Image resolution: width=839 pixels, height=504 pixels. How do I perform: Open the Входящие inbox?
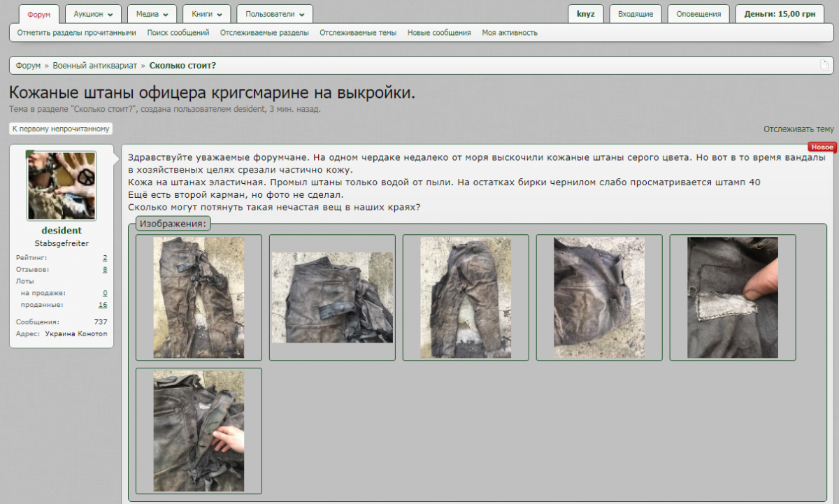(x=635, y=13)
